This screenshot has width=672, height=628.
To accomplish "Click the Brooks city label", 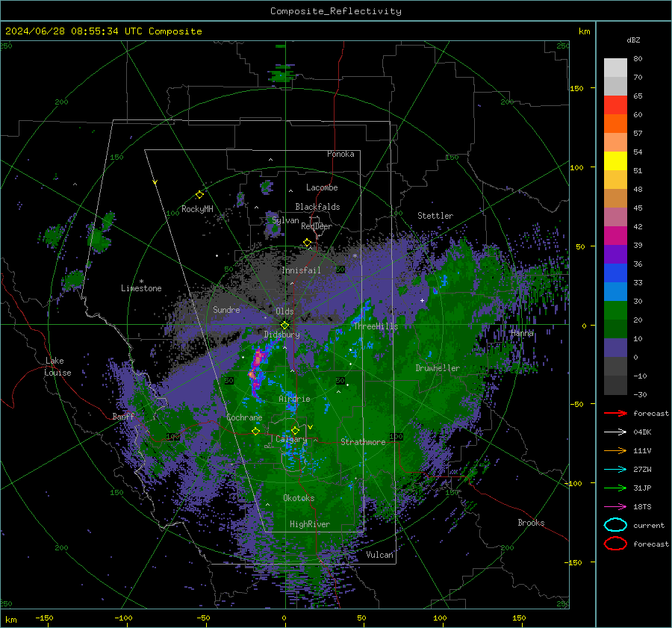I will [531, 523].
